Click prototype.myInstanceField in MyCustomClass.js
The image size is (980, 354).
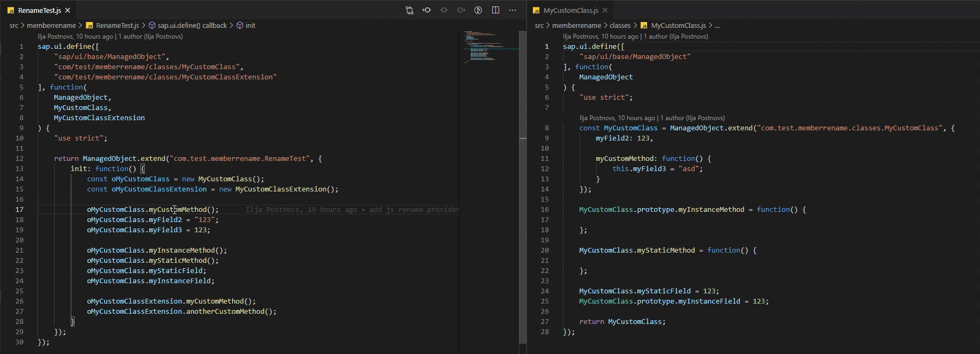pyautogui.click(x=689, y=301)
